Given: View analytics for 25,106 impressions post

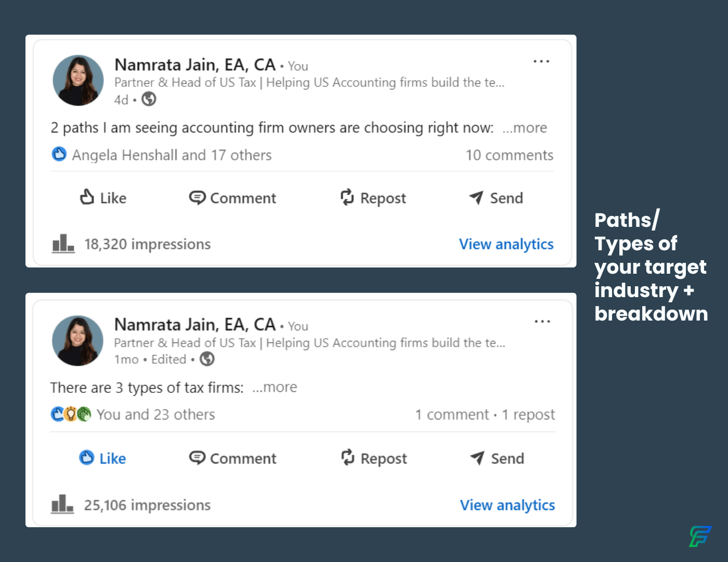Looking at the screenshot, I should click(508, 505).
